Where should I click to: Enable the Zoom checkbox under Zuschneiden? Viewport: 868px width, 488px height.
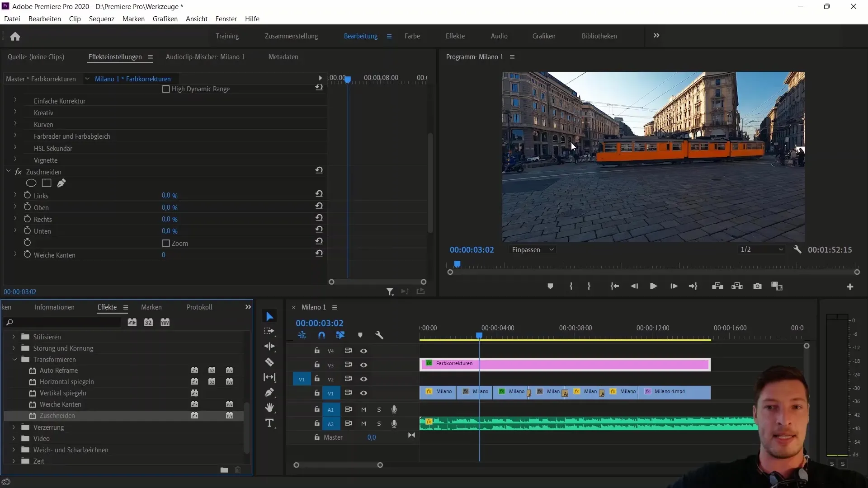pos(166,243)
